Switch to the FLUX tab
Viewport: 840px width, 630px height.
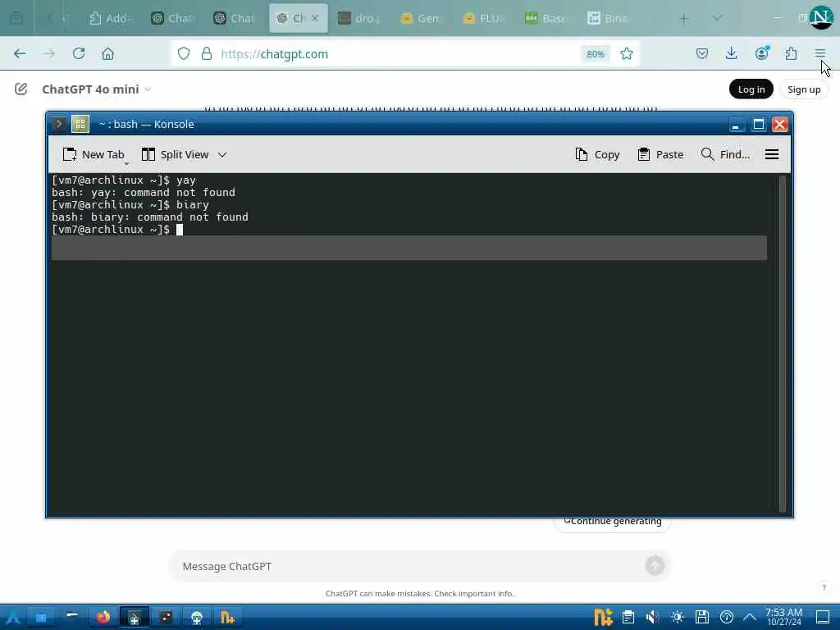484,18
